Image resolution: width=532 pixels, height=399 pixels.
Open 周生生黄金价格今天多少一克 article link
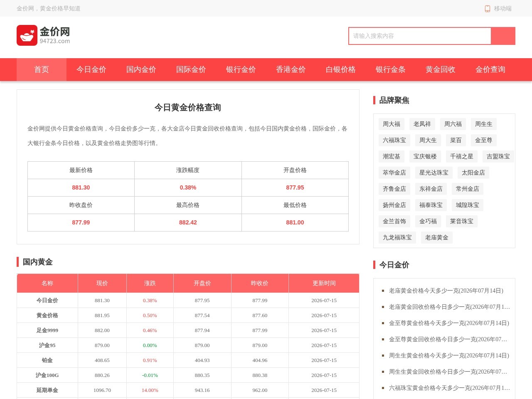pyautogui.click(x=449, y=355)
